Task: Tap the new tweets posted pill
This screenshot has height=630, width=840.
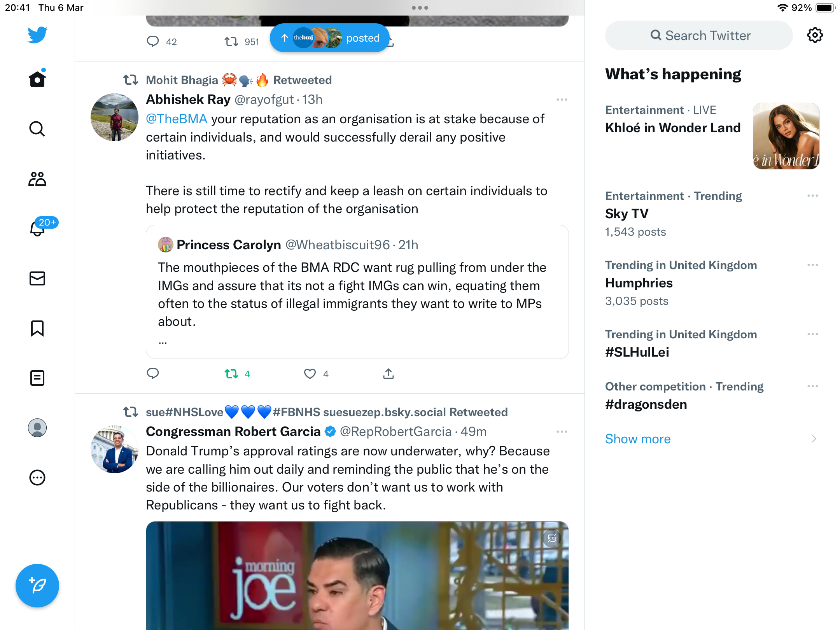Action: 329,38
